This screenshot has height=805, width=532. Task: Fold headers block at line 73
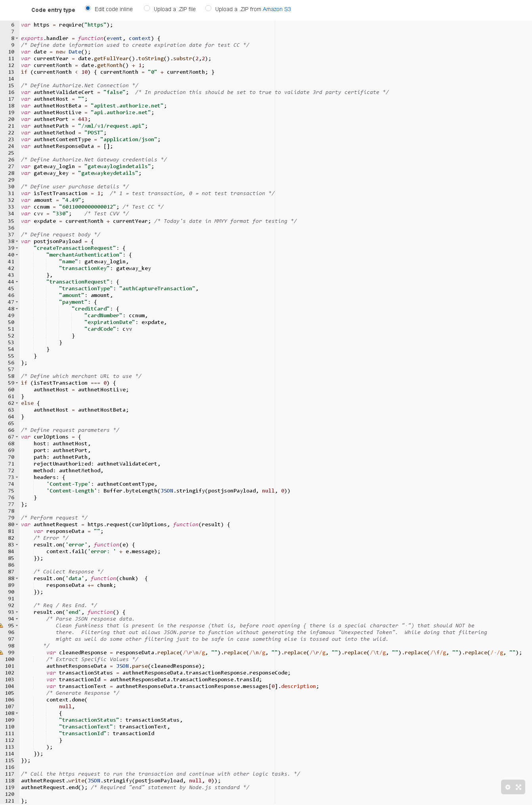pyautogui.click(x=17, y=477)
